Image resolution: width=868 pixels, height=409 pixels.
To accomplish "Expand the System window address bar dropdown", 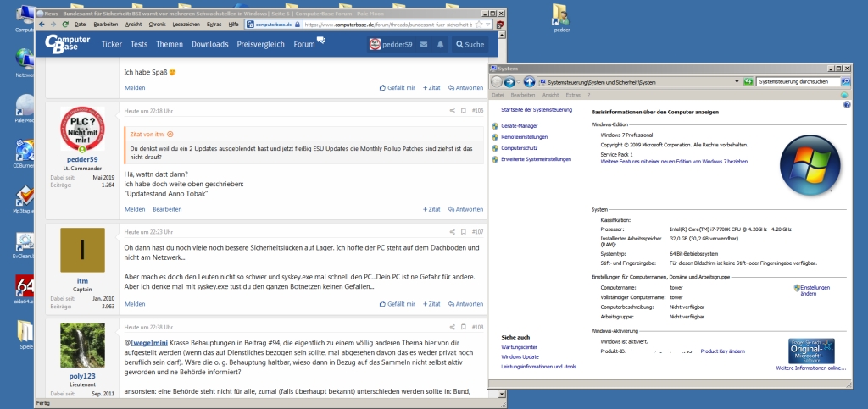I will [737, 82].
